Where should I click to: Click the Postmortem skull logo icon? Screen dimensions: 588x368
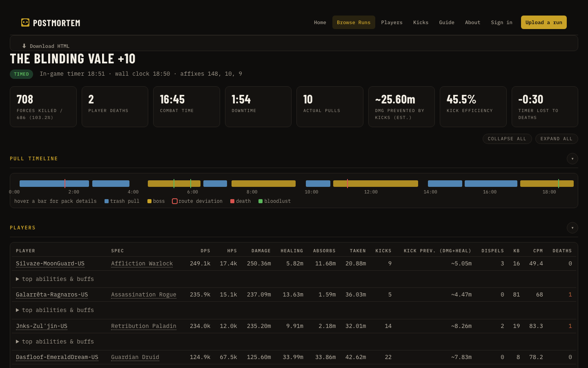25,22
